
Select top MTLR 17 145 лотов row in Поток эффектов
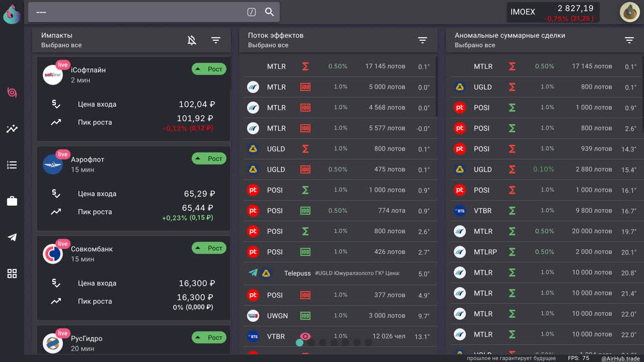pyautogui.click(x=339, y=66)
